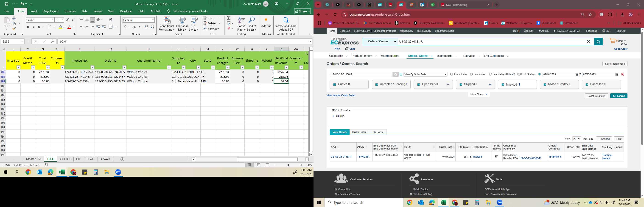This screenshot has width=644, height=207.
Task: Click the percent style button
Action: click(x=134, y=27)
